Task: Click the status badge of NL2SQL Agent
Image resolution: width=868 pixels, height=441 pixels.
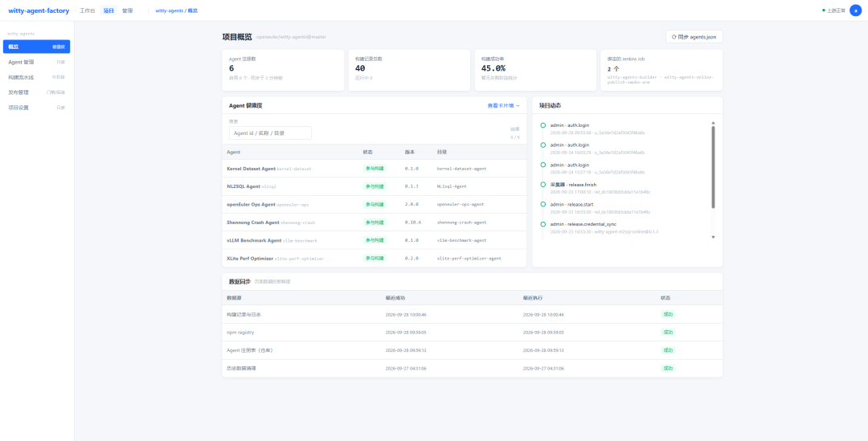Action: point(375,186)
